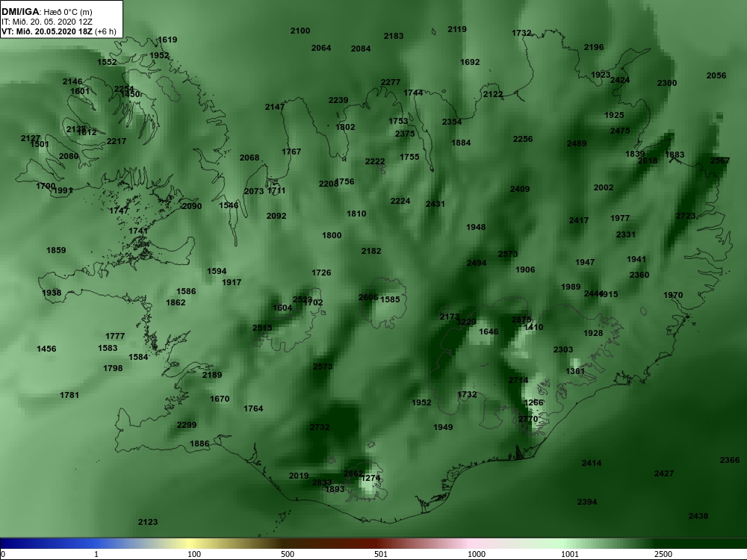Screen dimensions: 747x560
Task: Click the "DMI/IGA: Hæð 0°C (m)" title line
Action: point(46,12)
